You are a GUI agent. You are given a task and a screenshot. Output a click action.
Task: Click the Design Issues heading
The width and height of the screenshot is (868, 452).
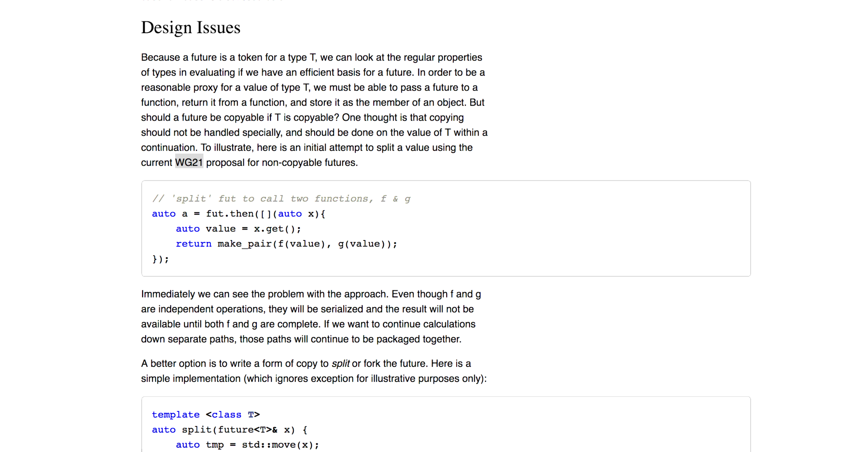point(191,27)
